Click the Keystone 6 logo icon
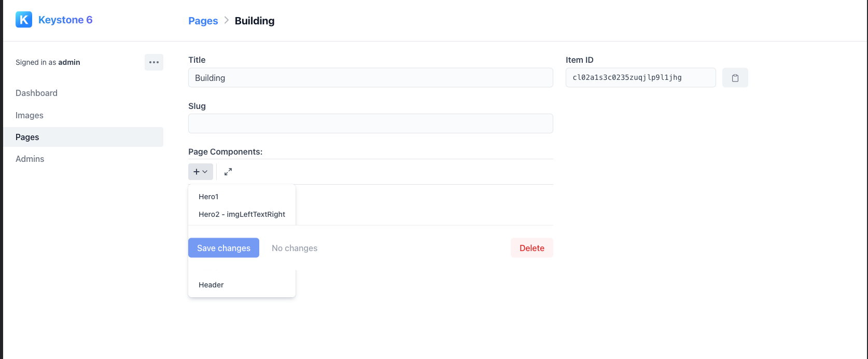 click(x=23, y=19)
